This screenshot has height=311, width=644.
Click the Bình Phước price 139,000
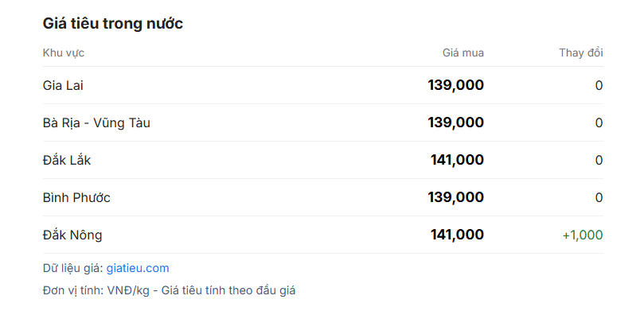[x=456, y=197]
